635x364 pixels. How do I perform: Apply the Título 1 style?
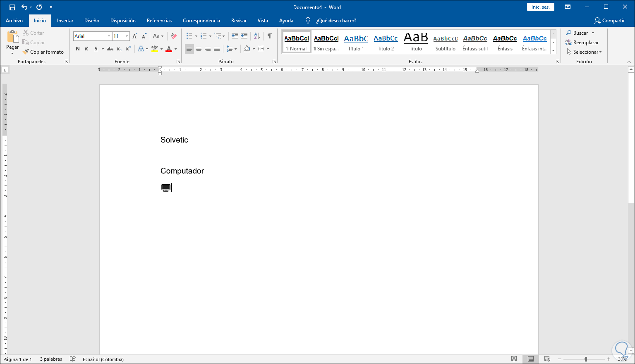(x=356, y=43)
